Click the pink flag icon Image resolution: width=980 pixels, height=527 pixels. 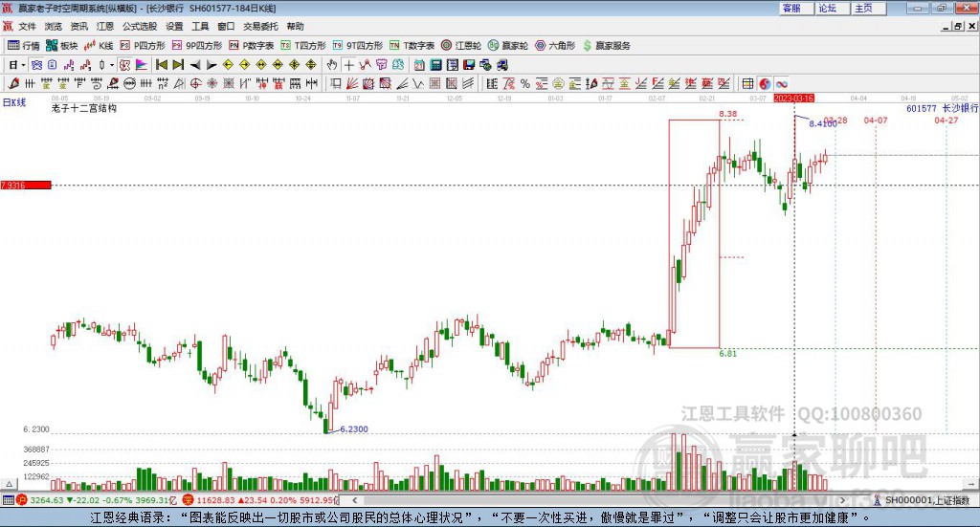142,65
